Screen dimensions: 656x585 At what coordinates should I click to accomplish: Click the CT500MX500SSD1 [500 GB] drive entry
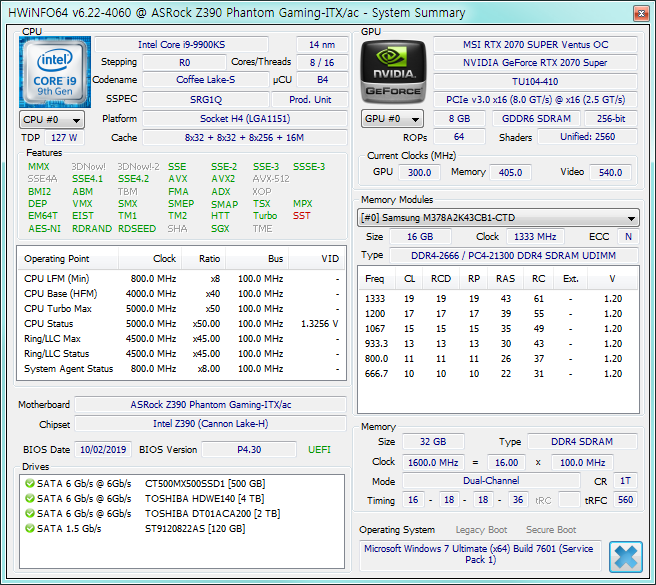coord(205,484)
